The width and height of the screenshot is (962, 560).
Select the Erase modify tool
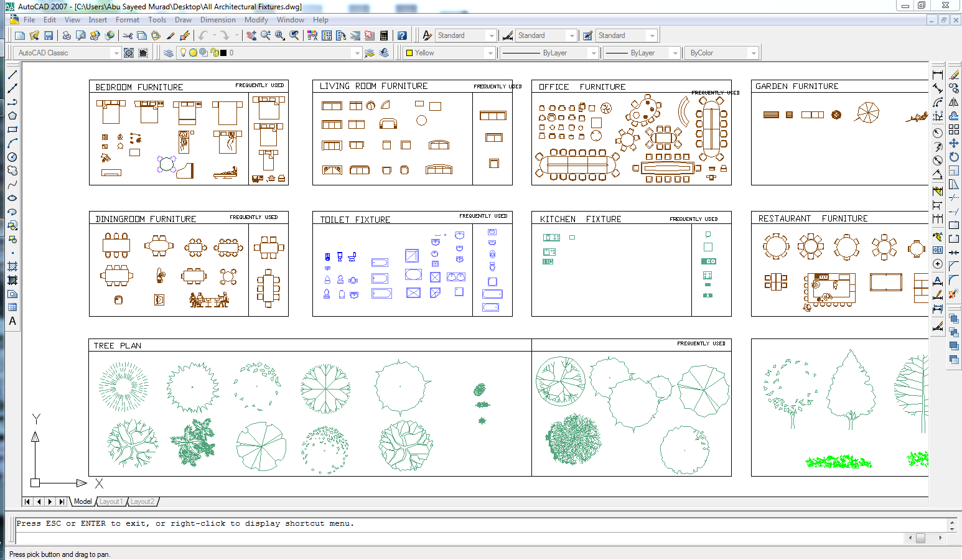point(954,75)
